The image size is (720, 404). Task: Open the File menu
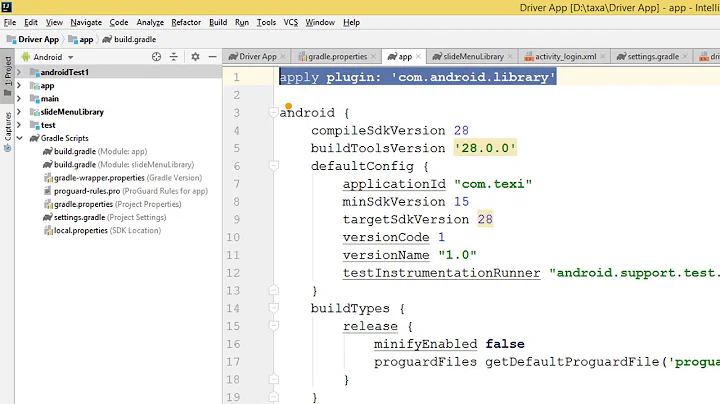10,22
